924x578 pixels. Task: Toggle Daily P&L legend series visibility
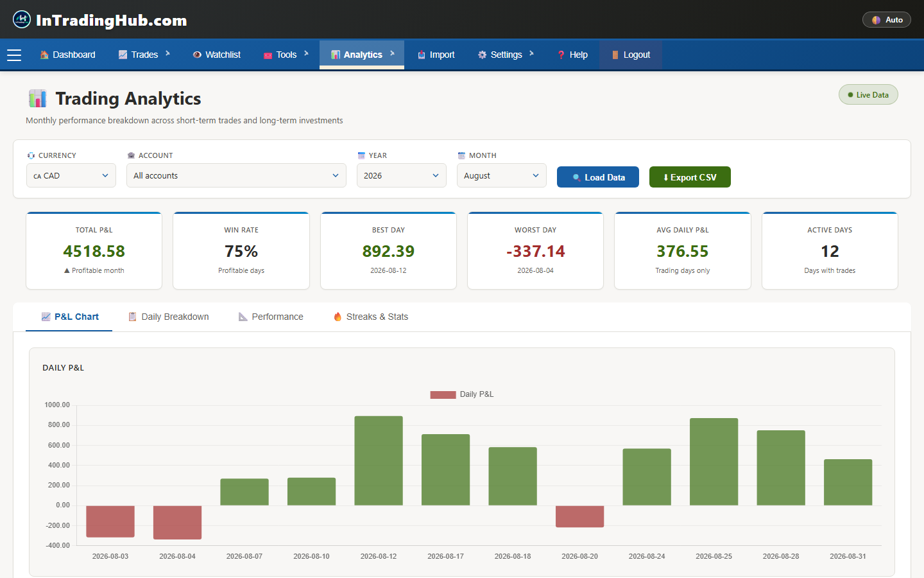462,394
